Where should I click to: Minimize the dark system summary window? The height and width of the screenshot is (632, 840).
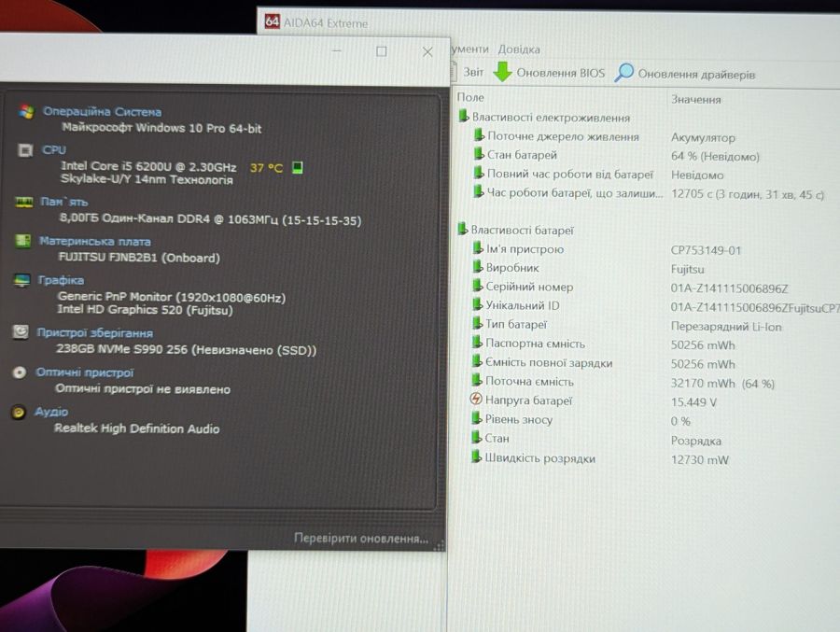[x=337, y=51]
